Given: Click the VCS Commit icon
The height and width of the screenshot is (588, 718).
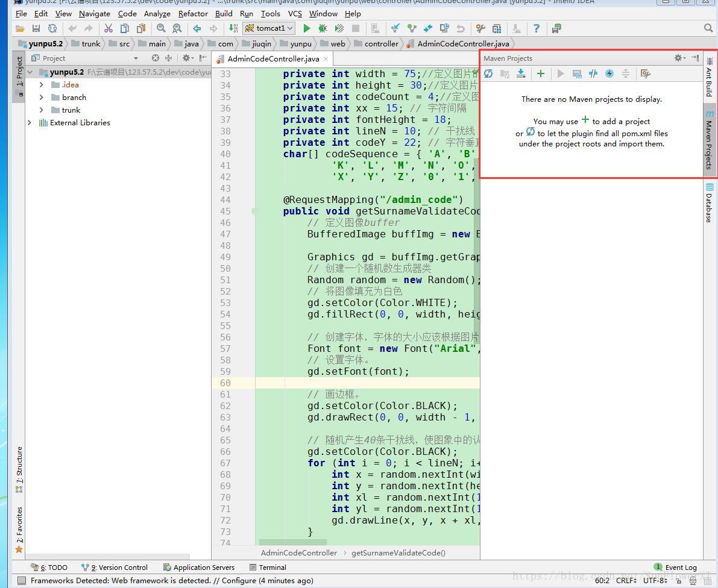Looking at the screenshot, I should (412, 28).
